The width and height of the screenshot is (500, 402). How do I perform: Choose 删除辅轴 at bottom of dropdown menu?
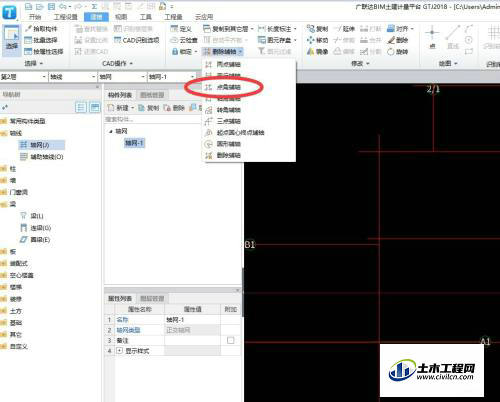pos(228,155)
